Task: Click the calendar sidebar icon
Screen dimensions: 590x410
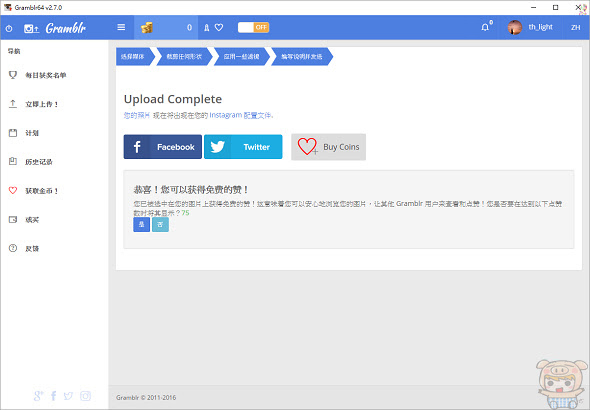Action: [13, 132]
